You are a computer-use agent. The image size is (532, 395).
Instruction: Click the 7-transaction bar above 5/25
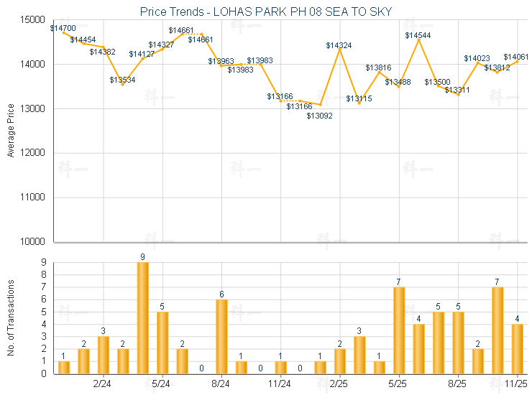[x=399, y=330]
